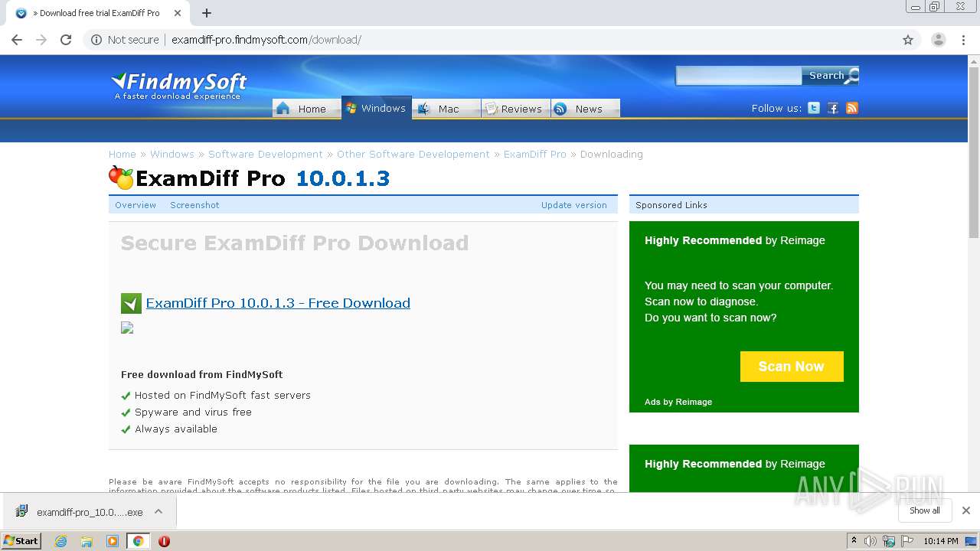Open the volume speaker tray icon
980x551 pixels.
871,541
